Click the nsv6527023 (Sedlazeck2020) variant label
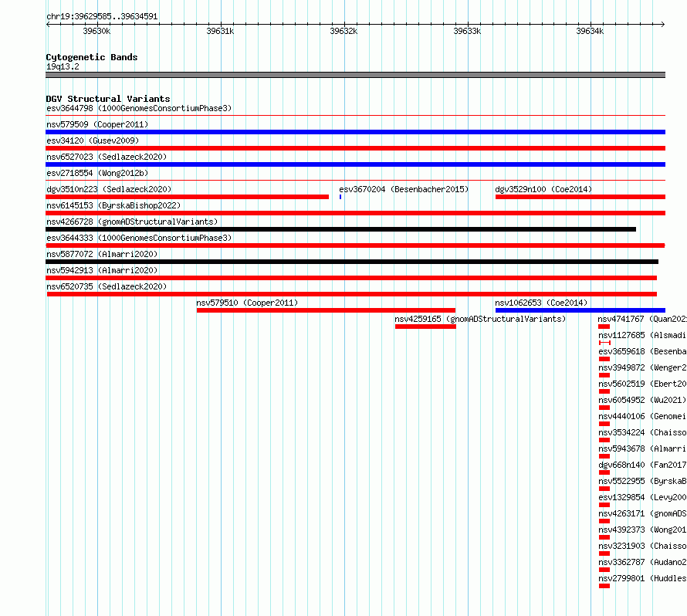Screen dimensions: 687x616 click(x=107, y=157)
